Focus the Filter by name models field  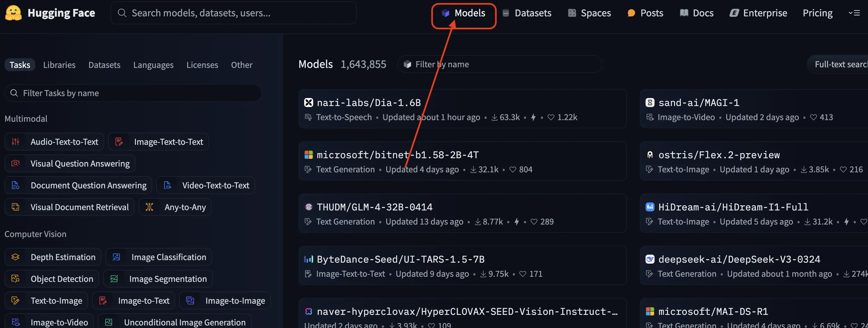499,64
